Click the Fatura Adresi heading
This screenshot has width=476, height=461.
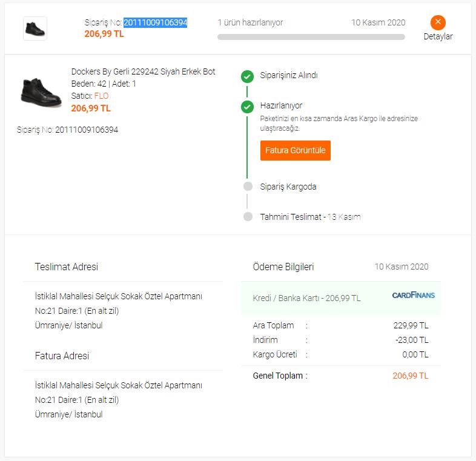pos(62,356)
